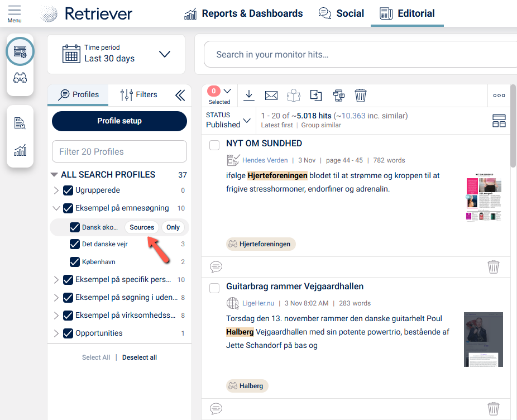The image size is (517, 420).
Task: Switch to the Profiles tab
Action: [x=78, y=95]
